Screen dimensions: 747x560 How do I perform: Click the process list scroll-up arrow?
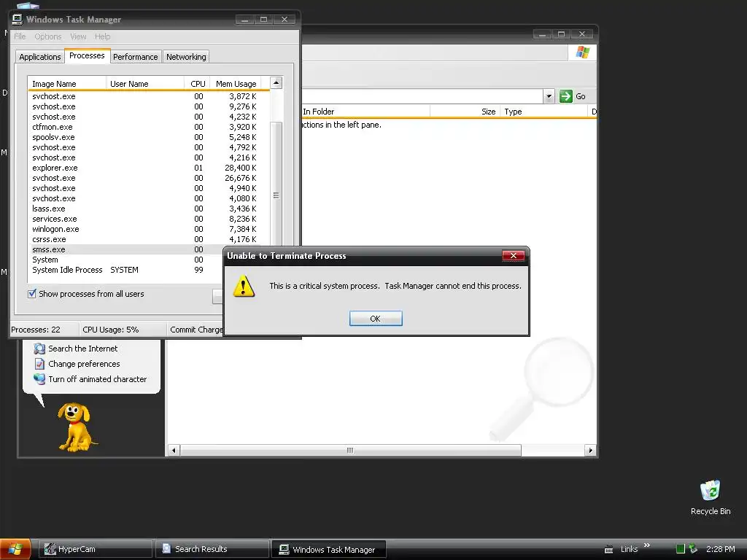(x=276, y=83)
